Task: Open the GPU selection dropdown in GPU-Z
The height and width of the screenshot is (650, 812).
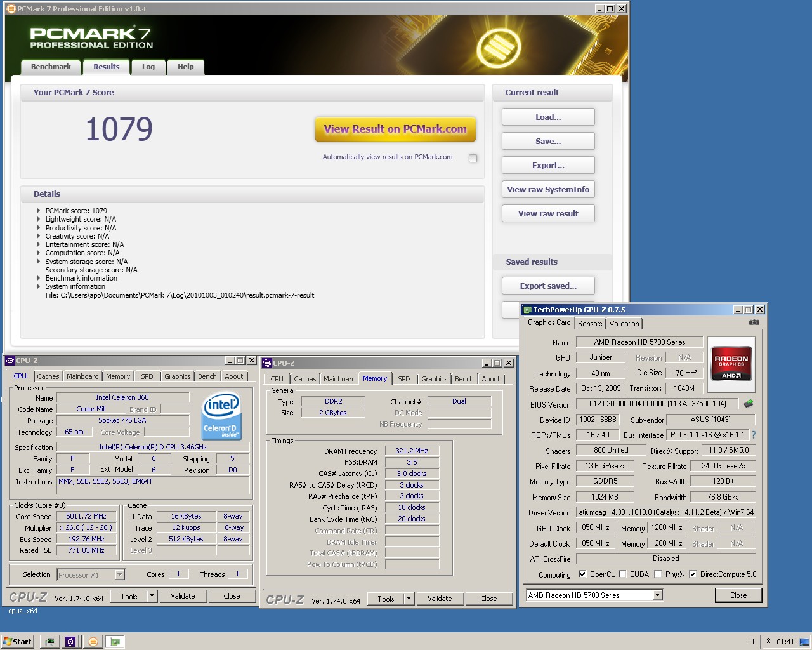Action: tap(657, 595)
